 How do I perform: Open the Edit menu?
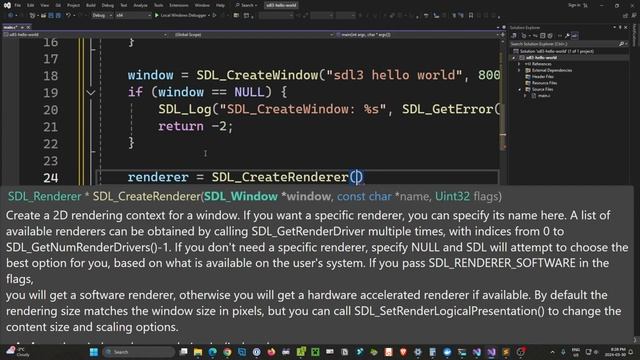coord(31,5)
